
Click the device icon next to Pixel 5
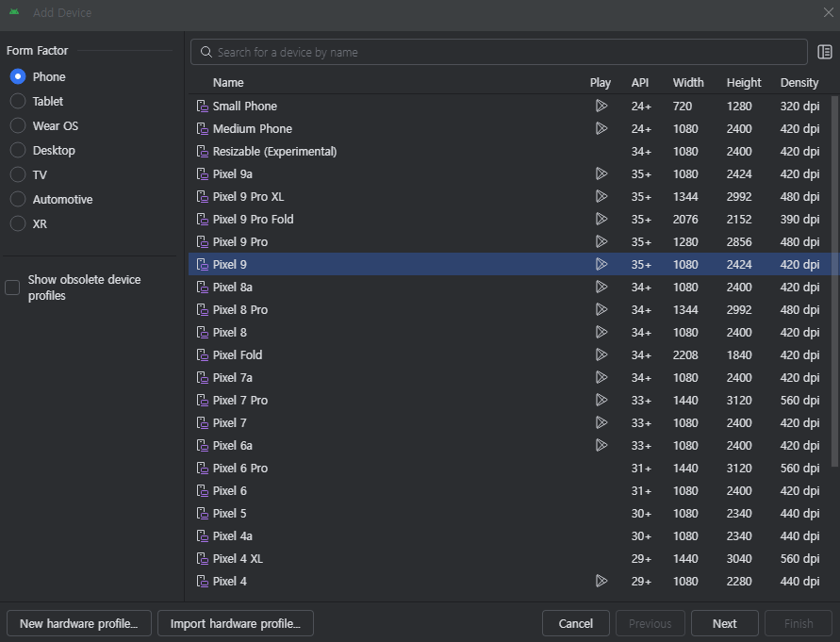click(203, 514)
